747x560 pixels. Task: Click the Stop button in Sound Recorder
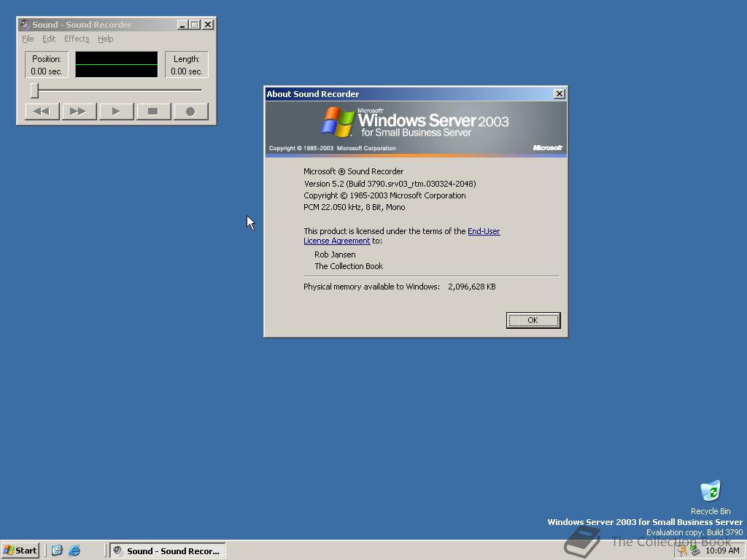pyautogui.click(x=153, y=112)
